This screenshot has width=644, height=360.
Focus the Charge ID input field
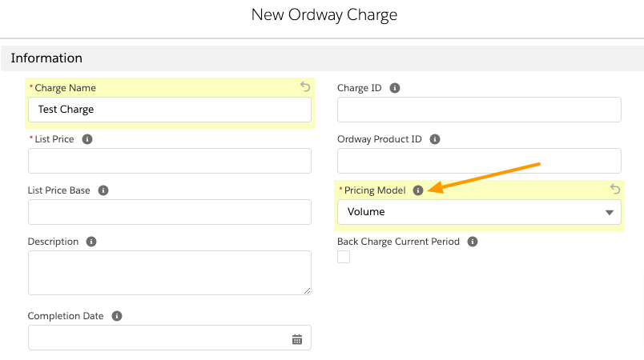tap(479, 110)
